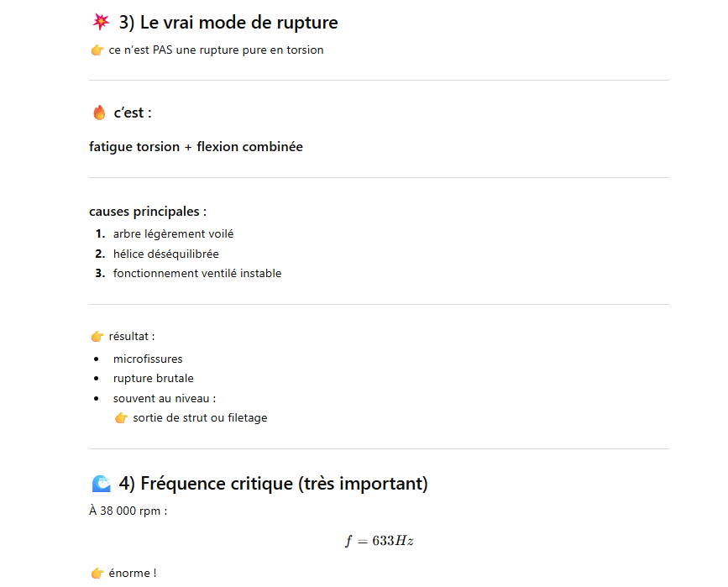728x587 pixels.
Task: Click the "rupture brutale" bullet point
Action: click(153, 379)
